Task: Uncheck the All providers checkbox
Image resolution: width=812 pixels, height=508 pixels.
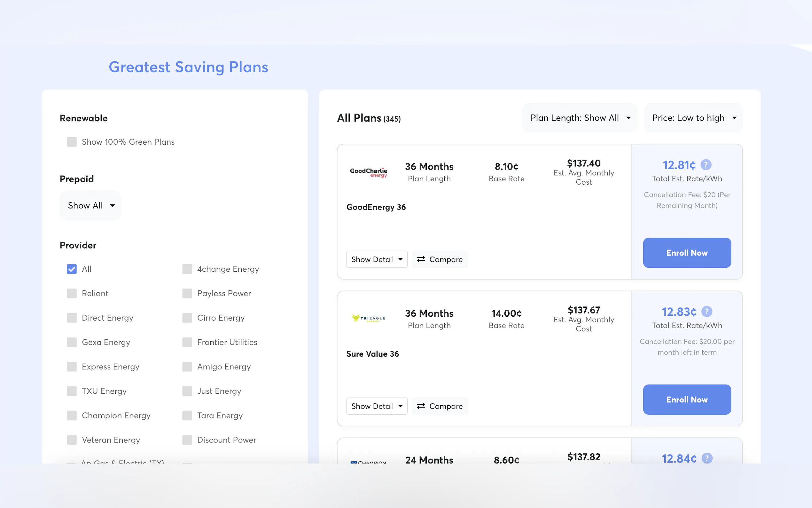Action: [x=72, y=269]
